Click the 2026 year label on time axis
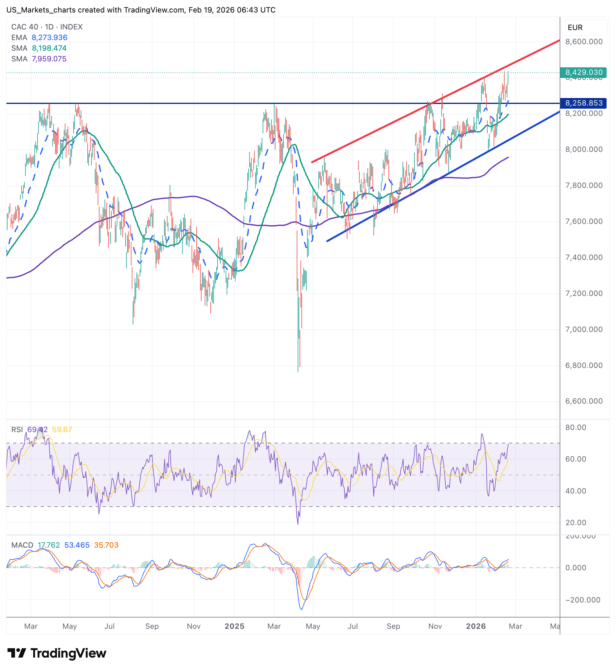The image size is (616, 672). 476,626
